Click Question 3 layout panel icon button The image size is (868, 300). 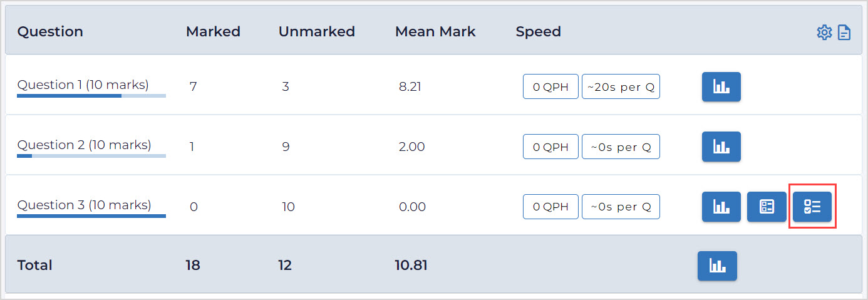click(767, 207)
